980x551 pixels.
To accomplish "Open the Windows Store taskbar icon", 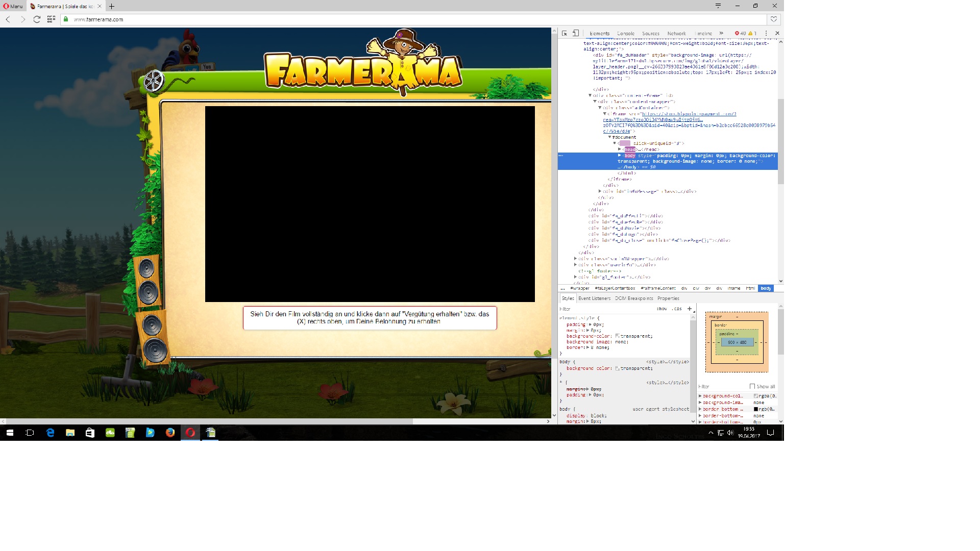I will pyautogui.click(x=90, y=433).
